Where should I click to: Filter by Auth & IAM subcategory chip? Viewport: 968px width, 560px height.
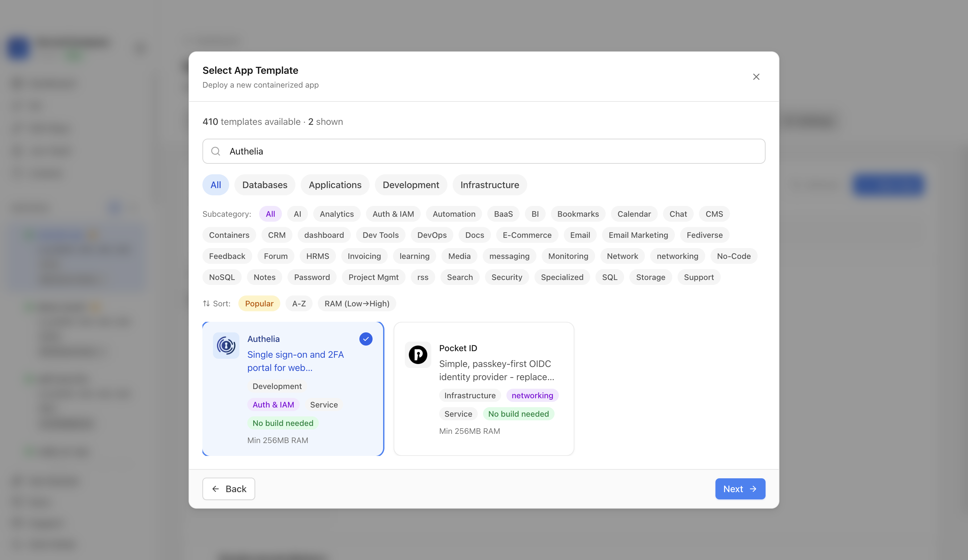pos(393,214)
